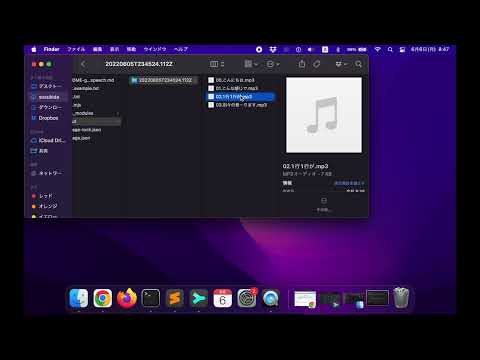This screenshot has width=480, height=360.
Task: Click the music note preview thumbnail
Action: pos(324,115)
